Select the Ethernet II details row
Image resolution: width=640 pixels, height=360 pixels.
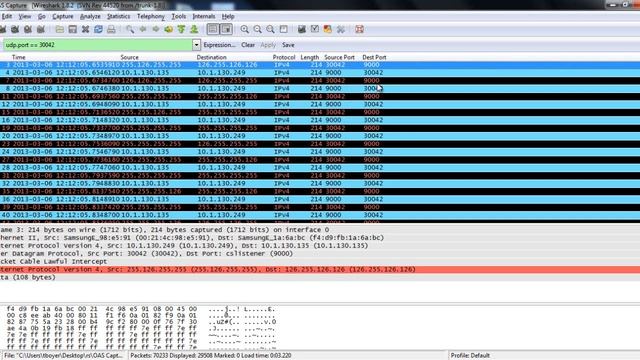[x=320, y=238]
